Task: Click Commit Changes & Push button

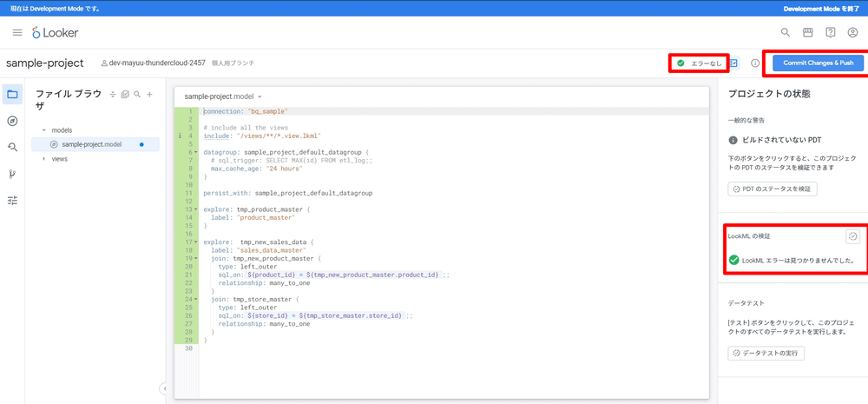Action: click(x=818, y=63)
